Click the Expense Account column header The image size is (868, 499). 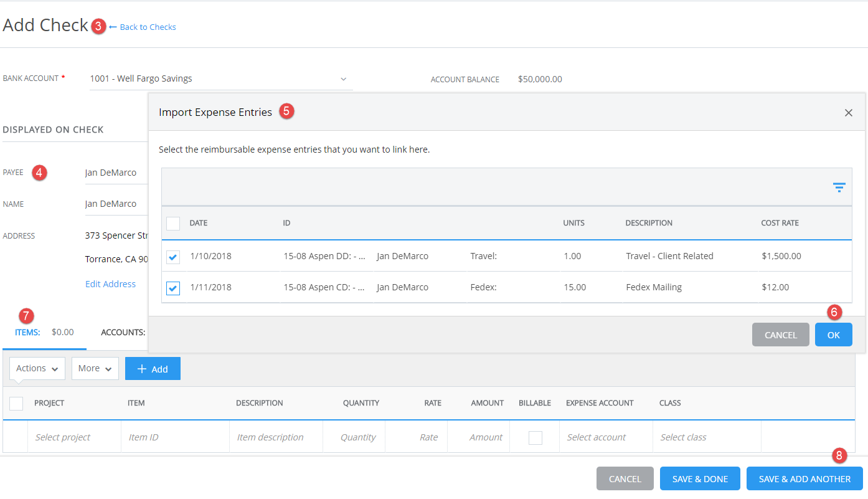[x=600, y=403]
